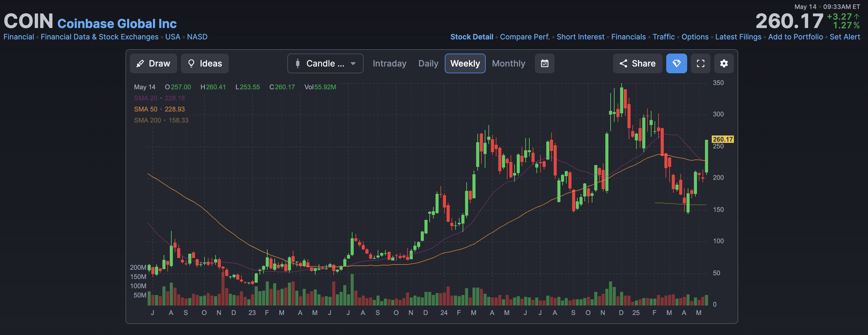Click the '25' year label on time axis
The height and width of the screenshot is (335, 868).
coord(635,313)
